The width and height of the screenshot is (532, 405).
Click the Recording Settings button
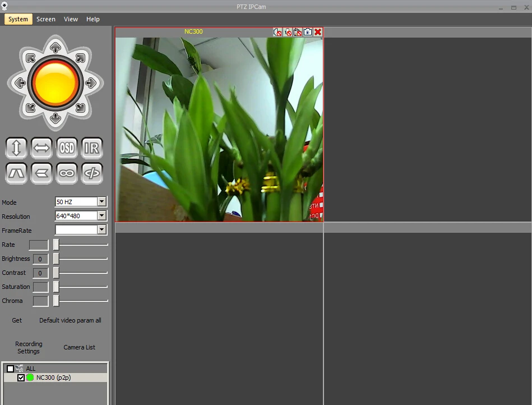click(x=29, y=347)
